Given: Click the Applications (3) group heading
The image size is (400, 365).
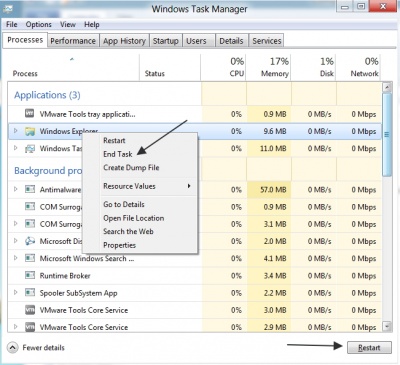Looking at the screenshot, I should (x=47, y=95).
